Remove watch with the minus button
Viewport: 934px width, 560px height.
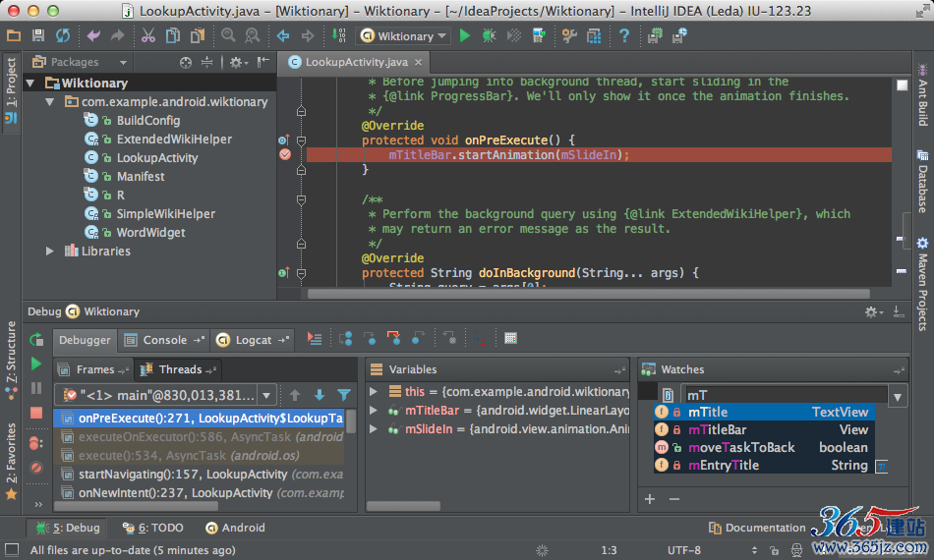[674, 499]
